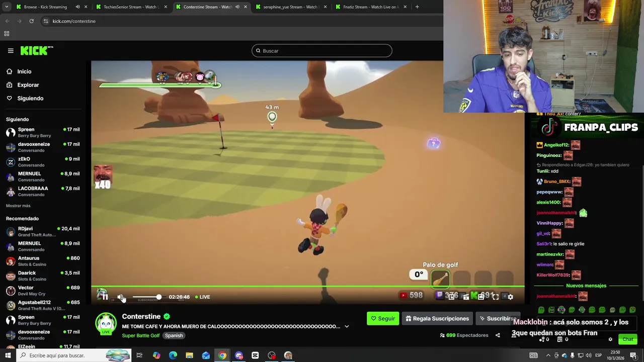Open Vector Devil May Cry channel
The image size is (644, 362).
point(43,291)
